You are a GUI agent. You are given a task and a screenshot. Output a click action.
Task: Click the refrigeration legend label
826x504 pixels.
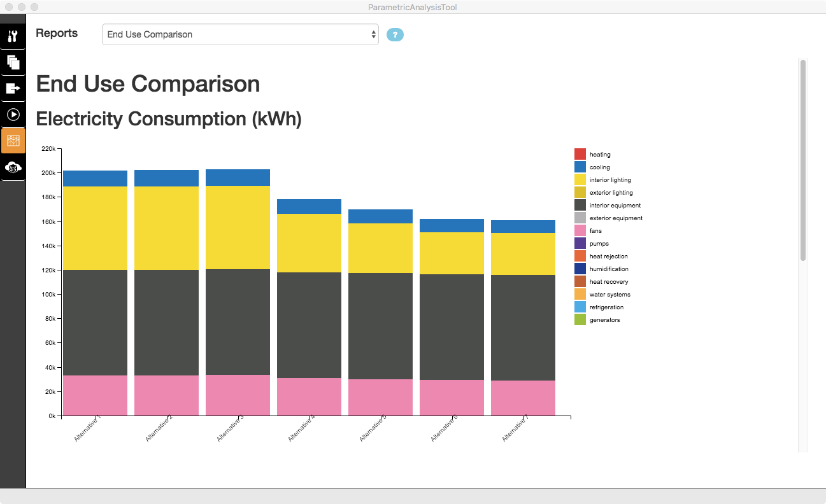pyautogui.click(x=606, y=307)
